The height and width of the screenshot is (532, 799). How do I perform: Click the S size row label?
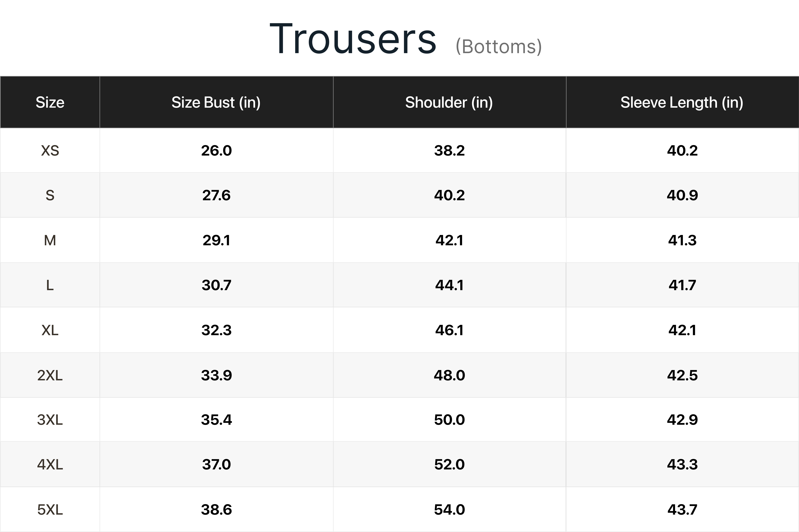tap(50, 195)
